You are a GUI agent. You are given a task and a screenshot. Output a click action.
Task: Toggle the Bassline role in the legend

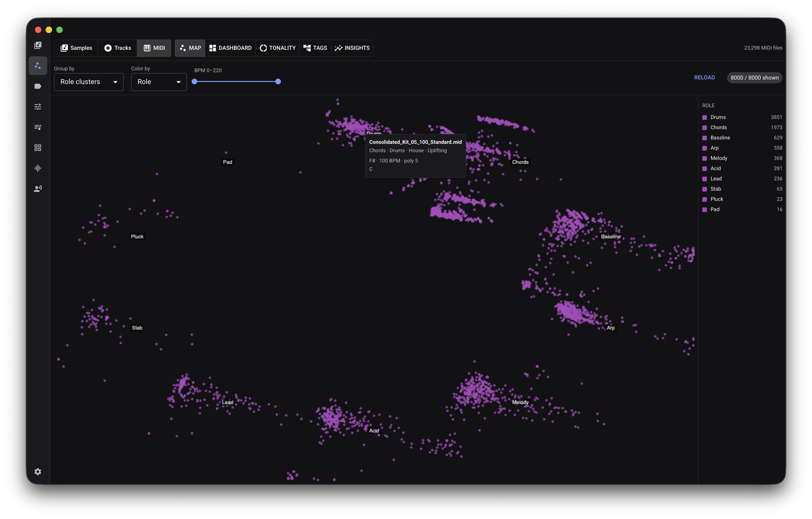coord(742,138)
